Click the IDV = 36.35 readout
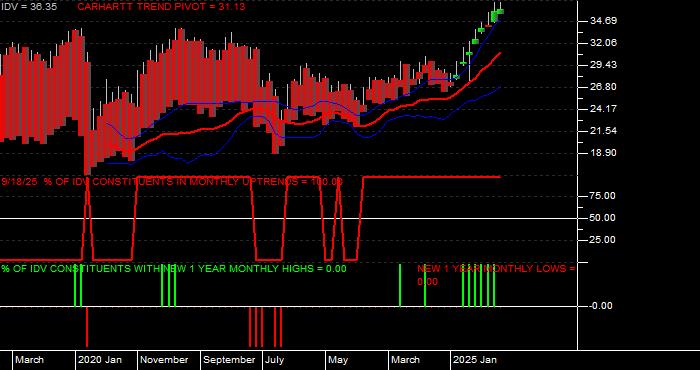Screen dimensions: 700x370 click(x=29, y=7)
